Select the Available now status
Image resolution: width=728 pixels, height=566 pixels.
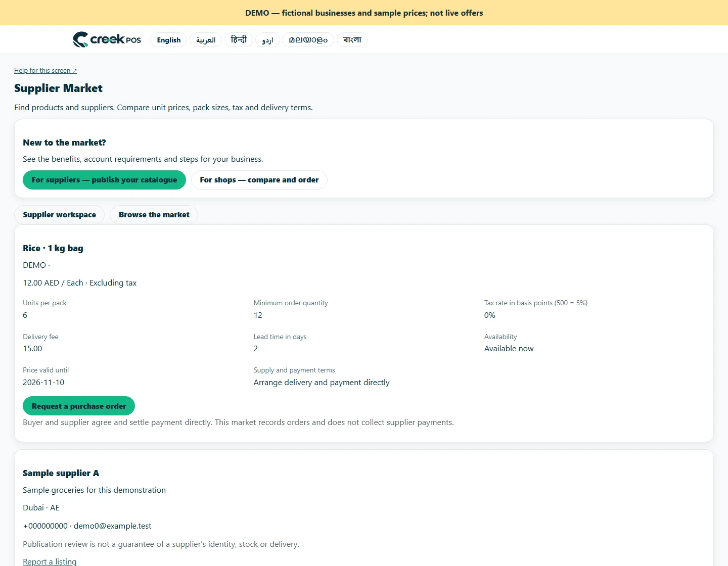[x=509, y=349]
